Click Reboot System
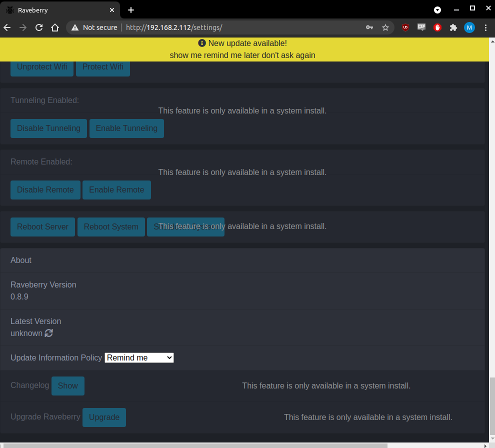495x448 pixels. (111, 226)
